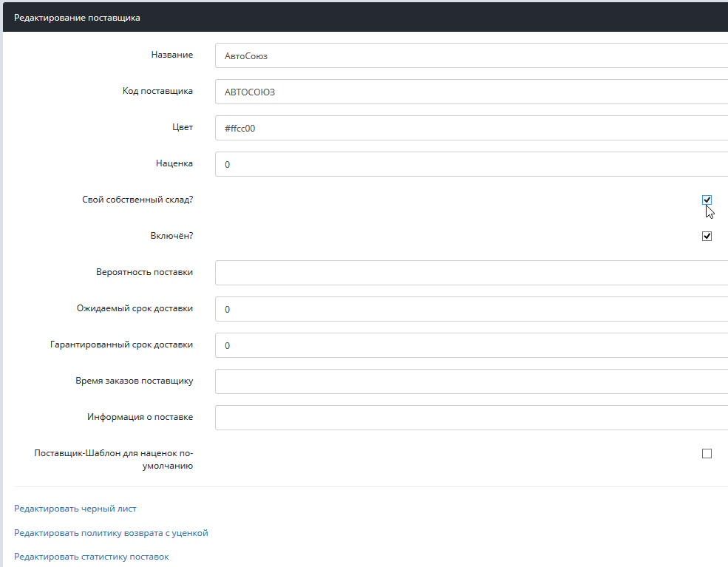Click the 'Гарантированный срок доставки' input field
Screen dimensions: 728x567
[x=471, y=345]
